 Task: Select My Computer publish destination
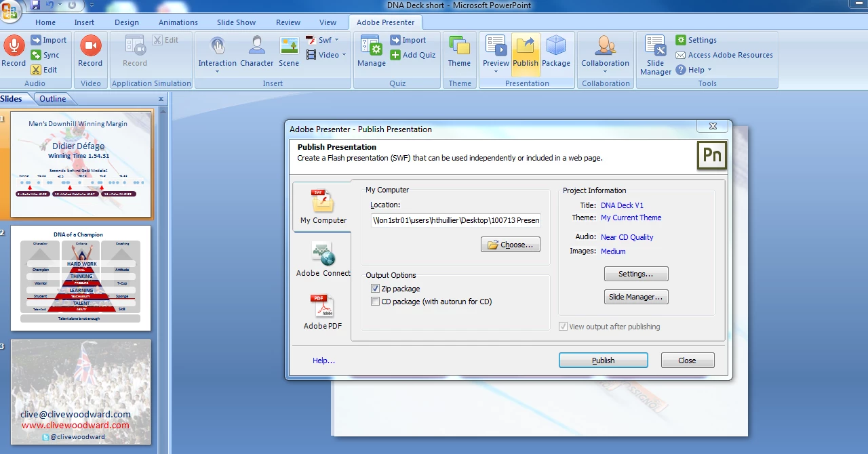coord(323,207)
